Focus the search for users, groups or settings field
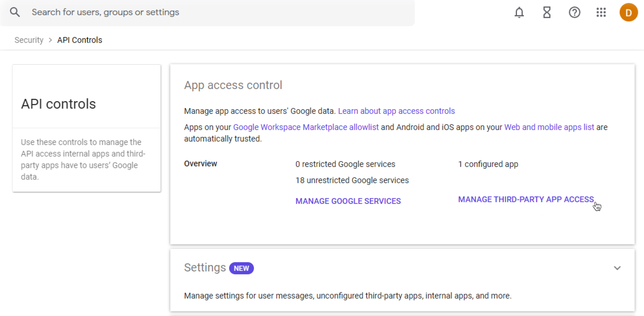 tap(207, 12)
